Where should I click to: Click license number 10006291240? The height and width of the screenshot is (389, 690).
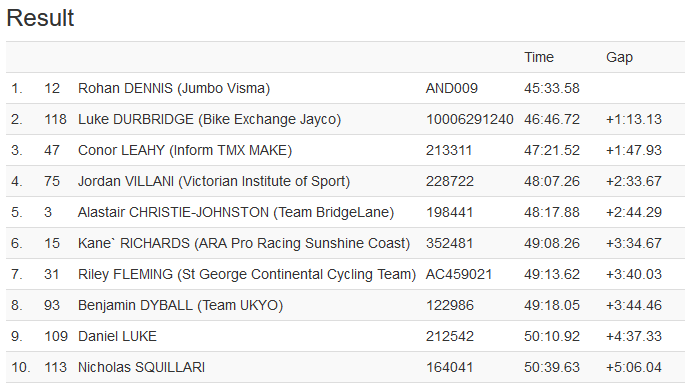tap(470, 119)
